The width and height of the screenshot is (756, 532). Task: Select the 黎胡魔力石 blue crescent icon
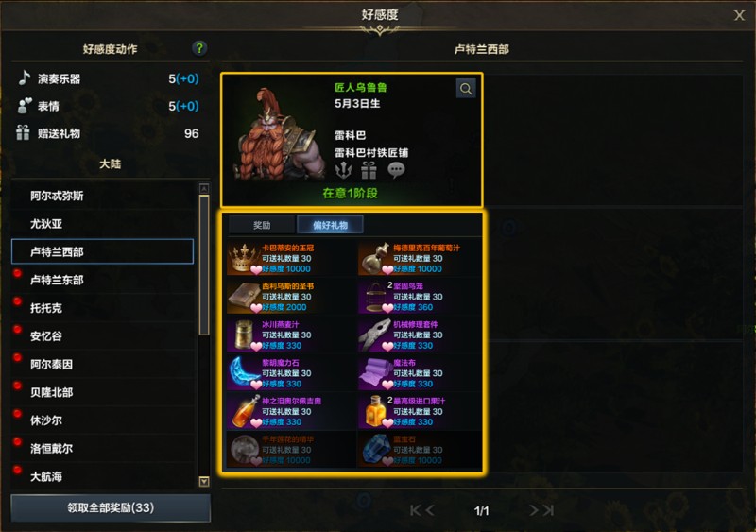tap(244, 373)
